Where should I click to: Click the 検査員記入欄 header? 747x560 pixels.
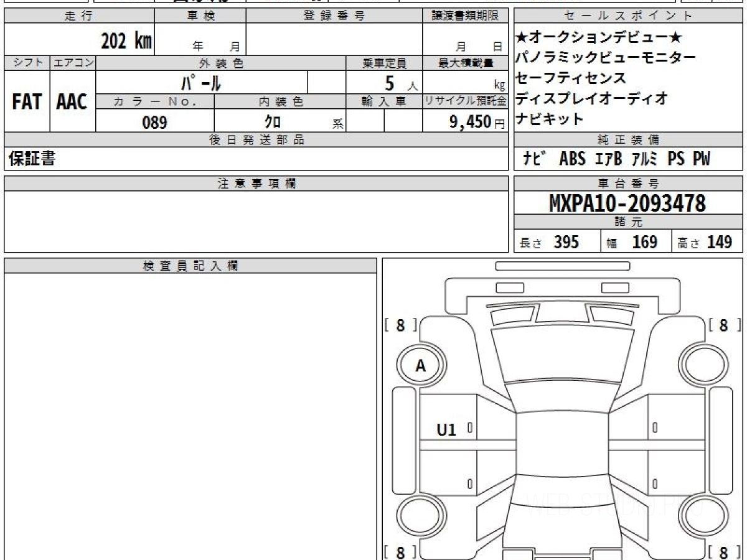coord(190,266)
